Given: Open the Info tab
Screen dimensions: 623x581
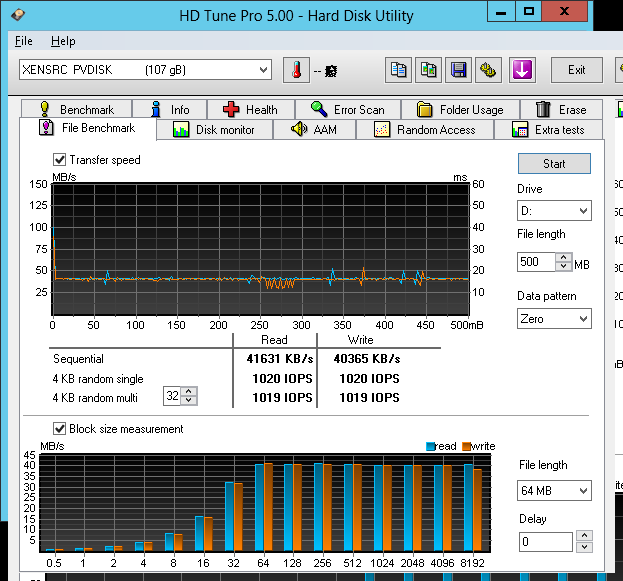Looking at the screenshot, I should (170, 109).
